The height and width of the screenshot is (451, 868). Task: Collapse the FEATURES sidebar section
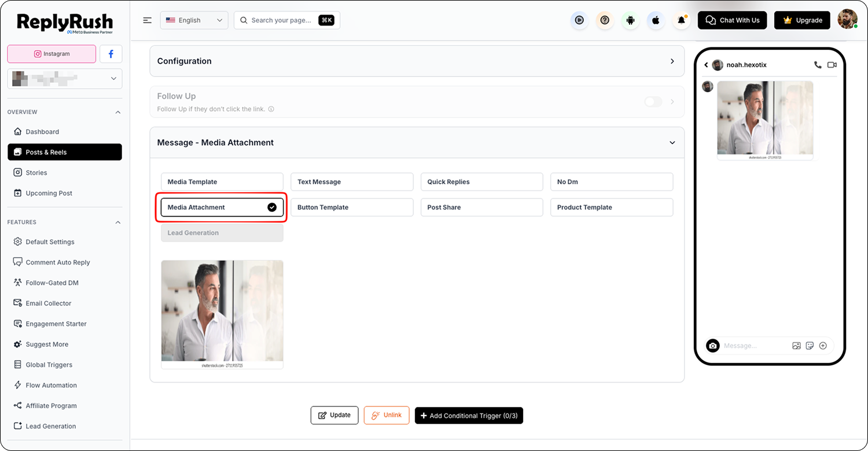click(118, 222)
